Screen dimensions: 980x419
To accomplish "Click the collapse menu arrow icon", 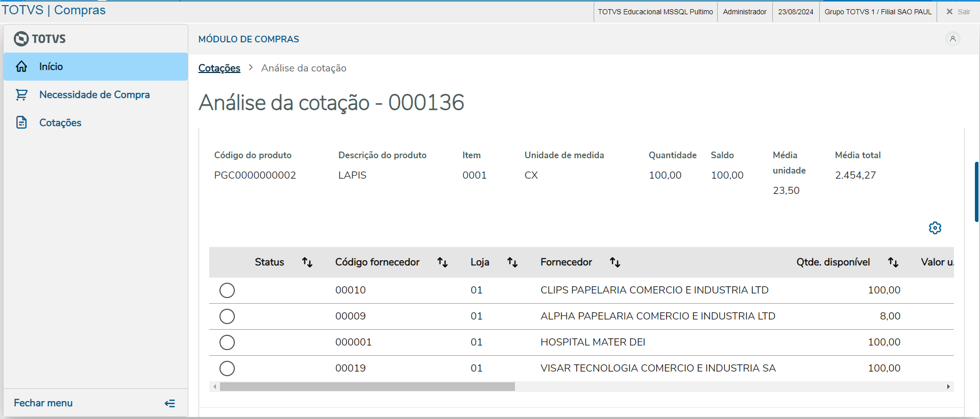I will tap(170, 403).
